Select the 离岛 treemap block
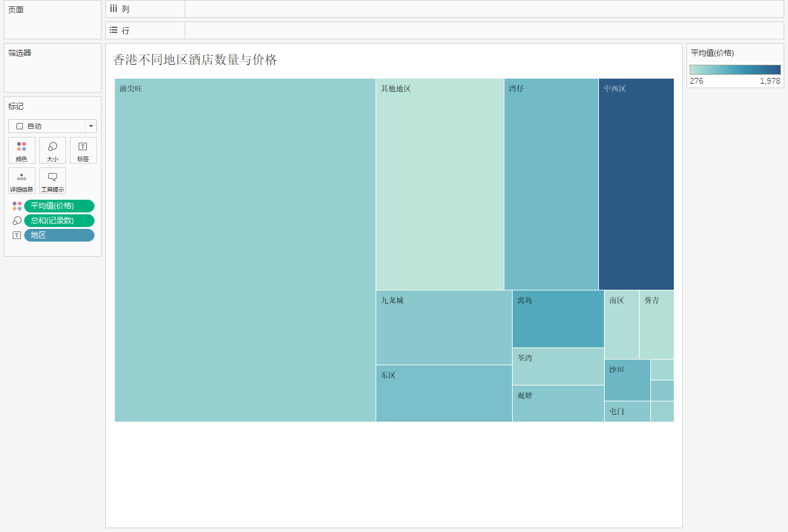788x532 pixels. tap(558, 319)
